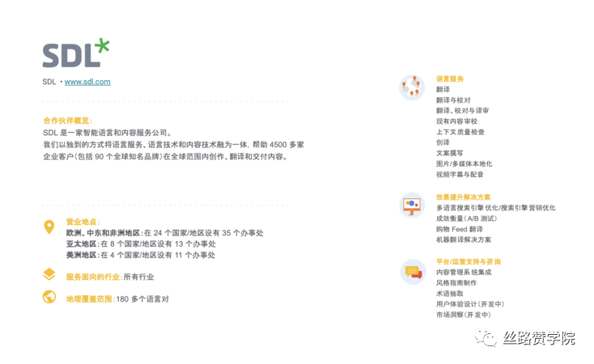594x364 pixels.
Task: Click the 丝路赞学院 watermark text
Action: point(538,338)
